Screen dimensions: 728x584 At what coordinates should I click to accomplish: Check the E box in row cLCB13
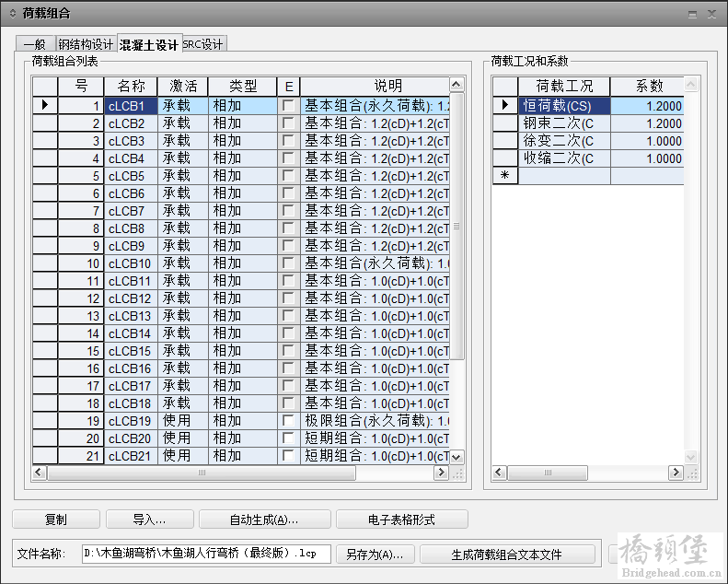click(x=288, y=315)
